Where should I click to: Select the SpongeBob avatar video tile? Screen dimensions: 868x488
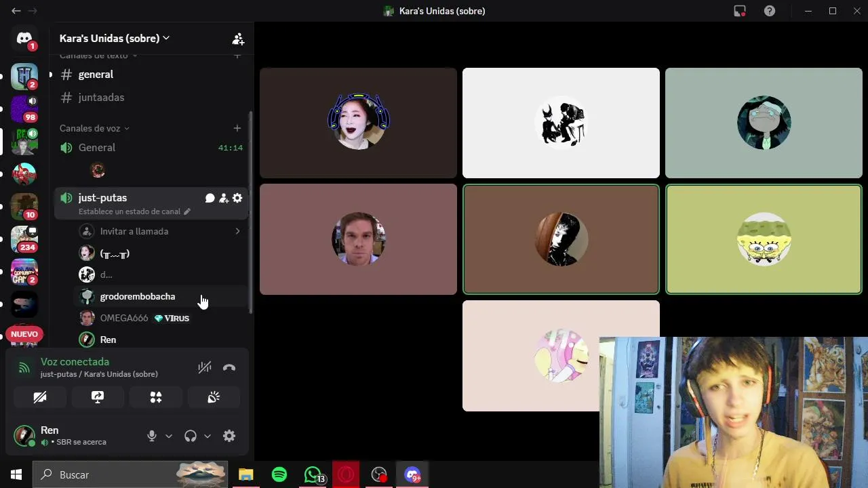point(764,239)
